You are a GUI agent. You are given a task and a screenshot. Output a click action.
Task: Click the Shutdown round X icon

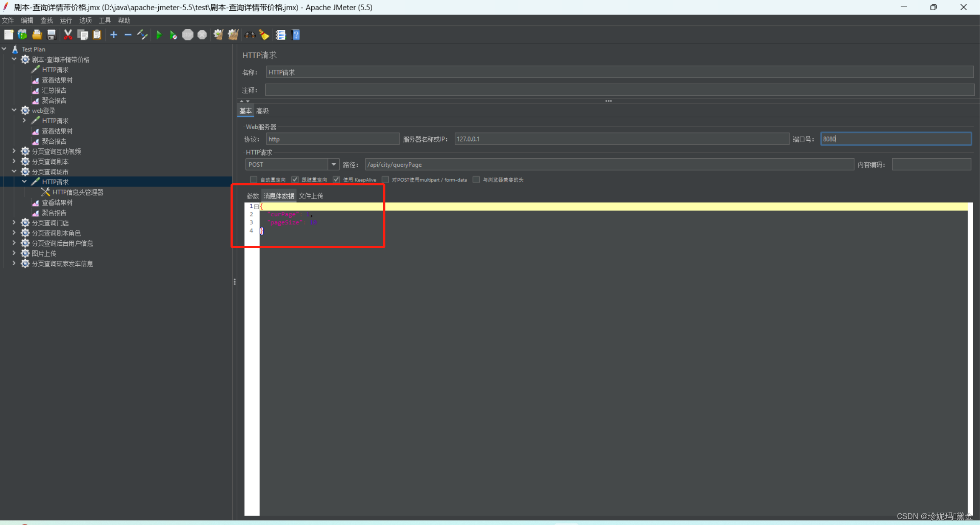(202, 35)
